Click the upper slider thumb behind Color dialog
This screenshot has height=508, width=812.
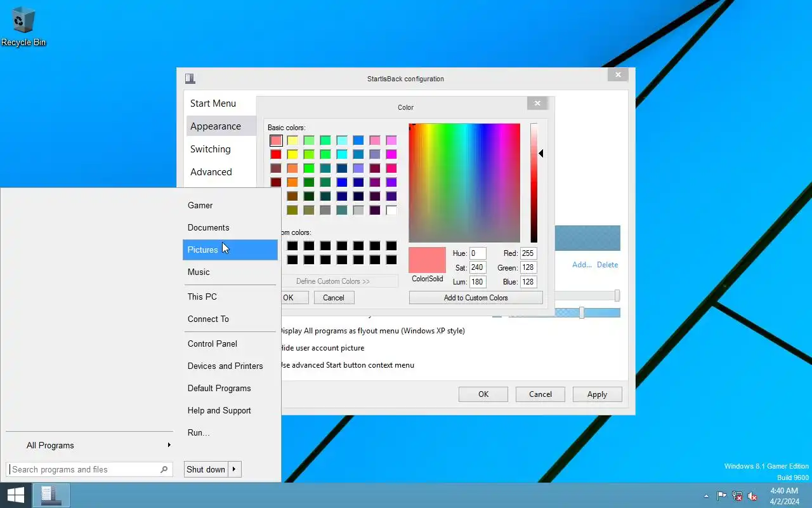617,296
